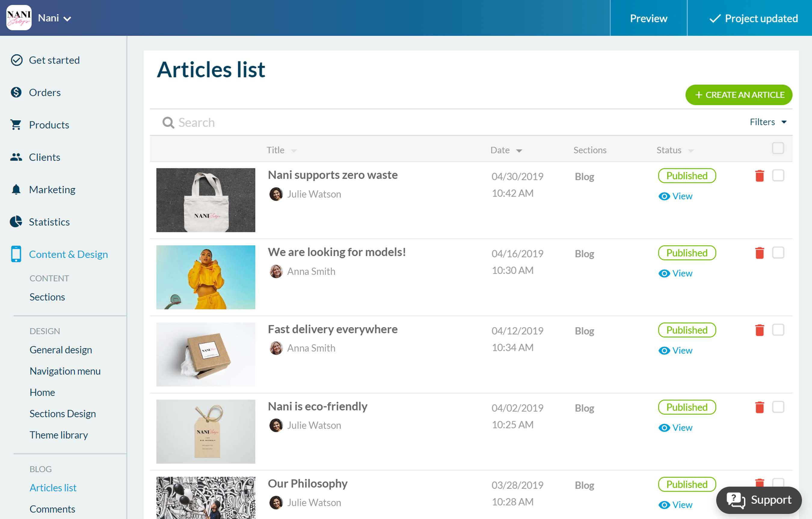
Task: Click the Products shopping cart icon
Action: click(x=16, y=124)
